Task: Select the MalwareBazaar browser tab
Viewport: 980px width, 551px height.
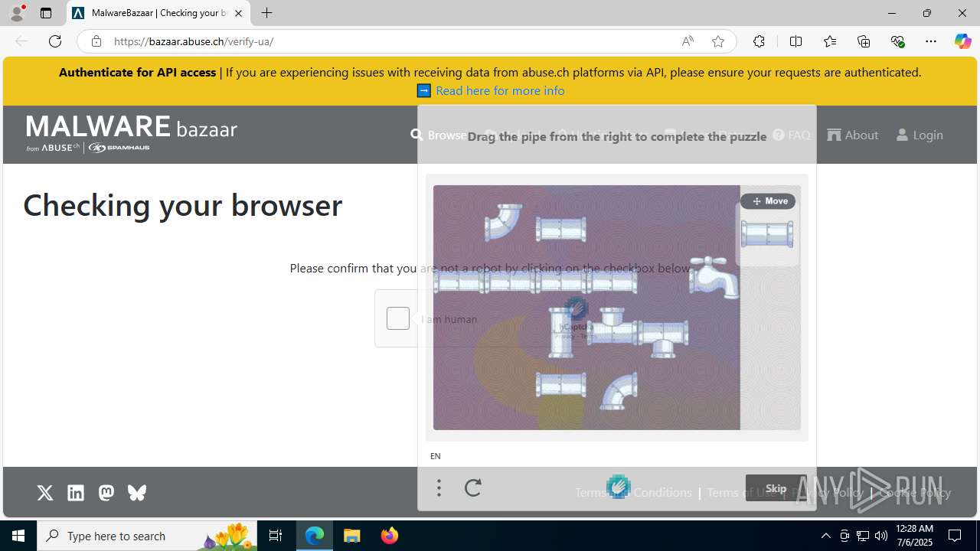Action: point(158,13)
